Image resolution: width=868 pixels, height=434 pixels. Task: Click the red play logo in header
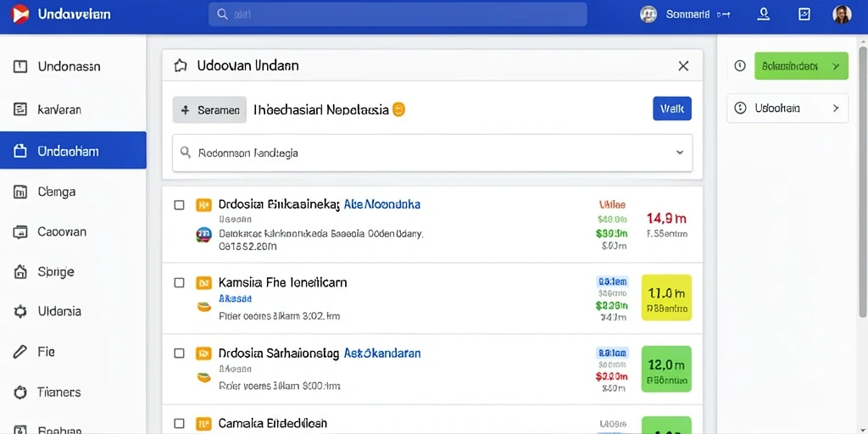coord(19,14)
